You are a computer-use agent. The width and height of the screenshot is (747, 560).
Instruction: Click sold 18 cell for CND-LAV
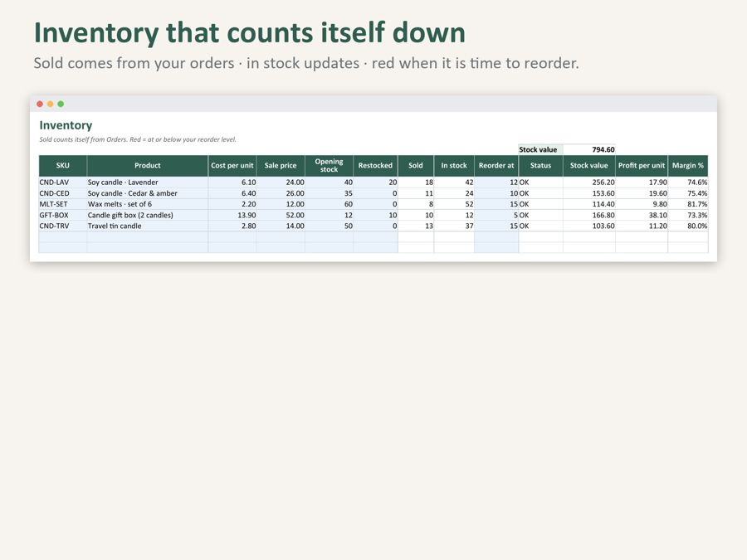(416, 183)
